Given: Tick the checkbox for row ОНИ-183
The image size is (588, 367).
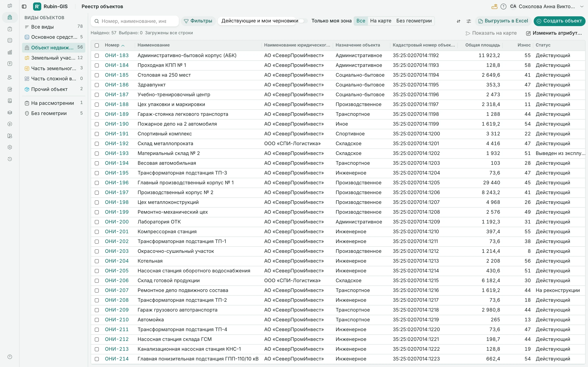Looking at the screenshot, I should [x=97, y=56].
